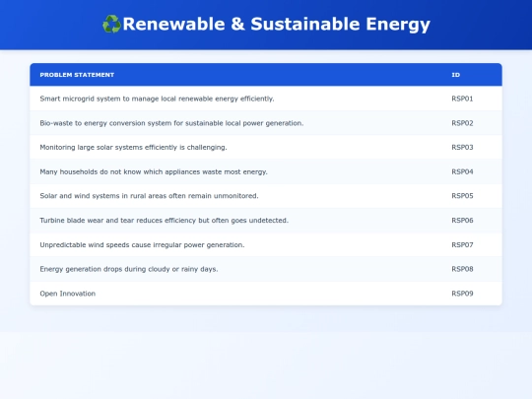The image size is (532, 399).
Task: Select the bio-waste to energy conversion statement
Action: (x=171, y=123)
